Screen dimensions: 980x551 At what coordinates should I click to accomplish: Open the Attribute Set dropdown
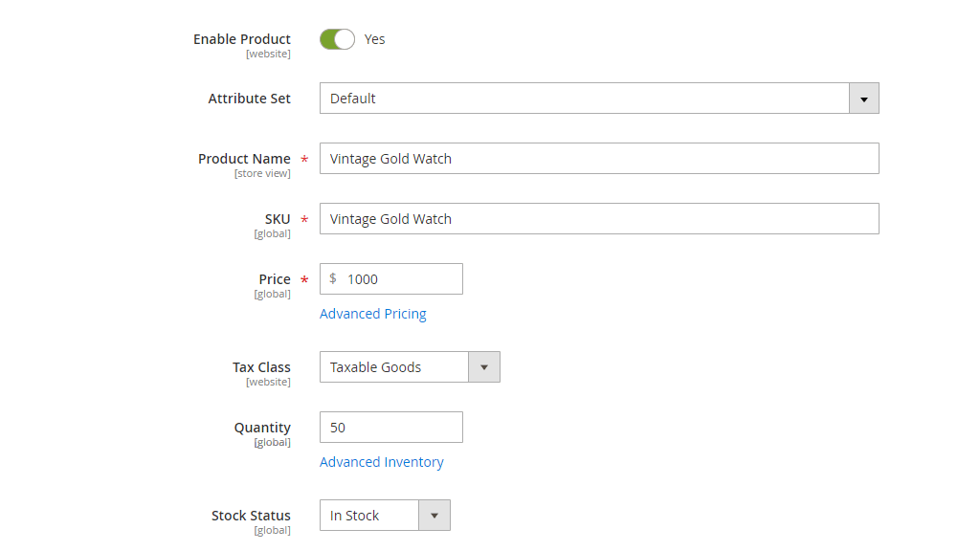[599, 99]
